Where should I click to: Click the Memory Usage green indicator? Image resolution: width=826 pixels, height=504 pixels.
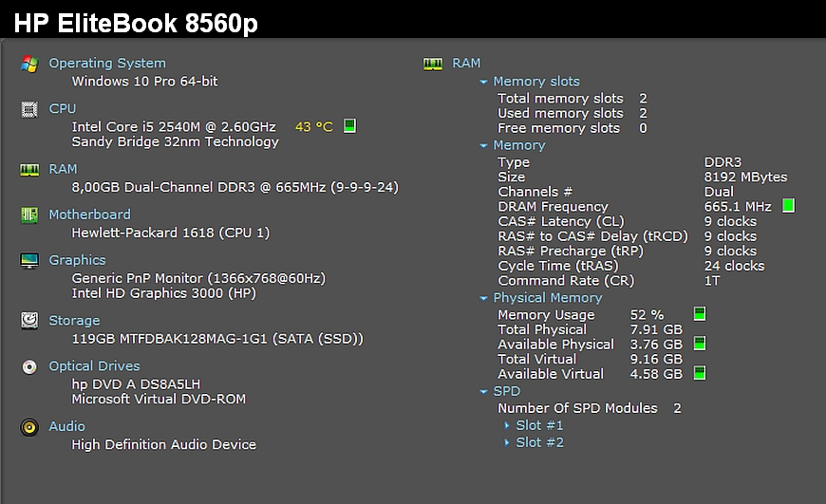pyautogui.click(x=700, y=314)
